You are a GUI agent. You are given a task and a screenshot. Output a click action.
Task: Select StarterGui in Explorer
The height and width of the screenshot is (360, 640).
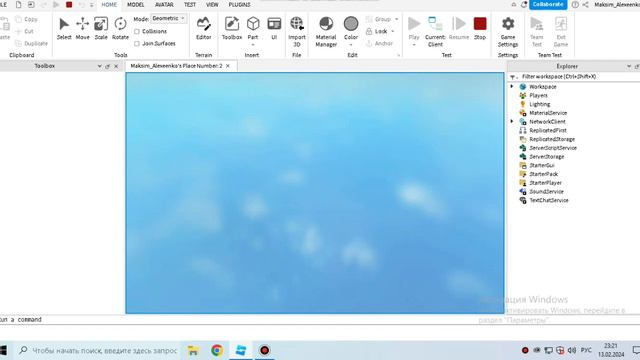(542, 165)
